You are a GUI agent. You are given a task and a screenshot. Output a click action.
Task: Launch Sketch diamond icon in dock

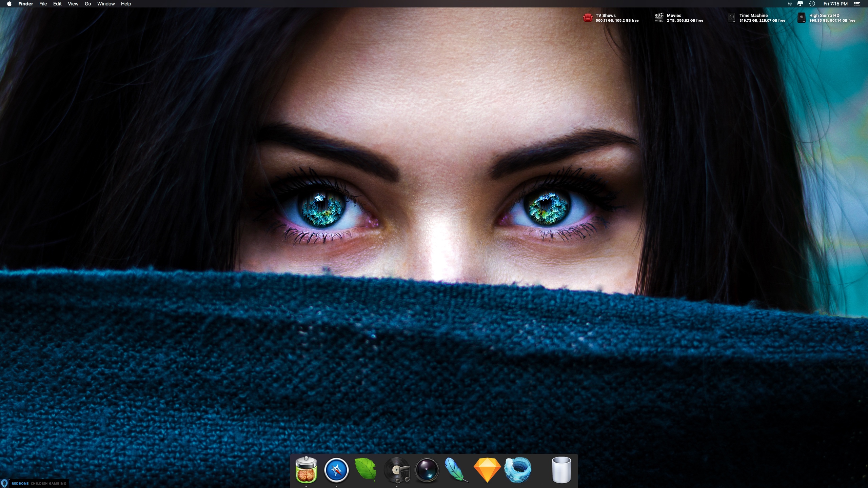point(487,470)
